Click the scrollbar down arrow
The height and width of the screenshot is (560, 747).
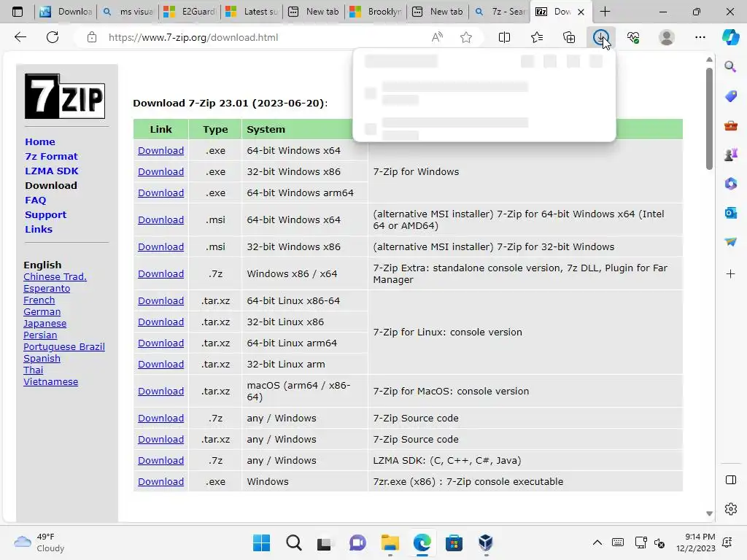(709, 513)
